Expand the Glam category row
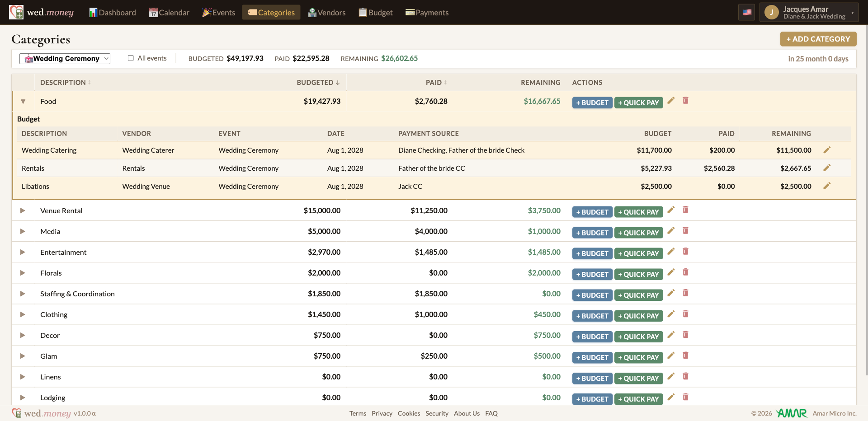 (x=23, y=356)
